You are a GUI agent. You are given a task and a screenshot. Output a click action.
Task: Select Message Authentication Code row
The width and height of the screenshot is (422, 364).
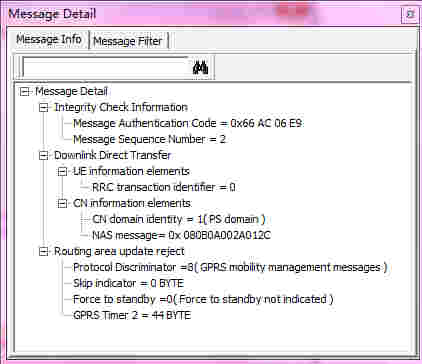click(188, 123)
